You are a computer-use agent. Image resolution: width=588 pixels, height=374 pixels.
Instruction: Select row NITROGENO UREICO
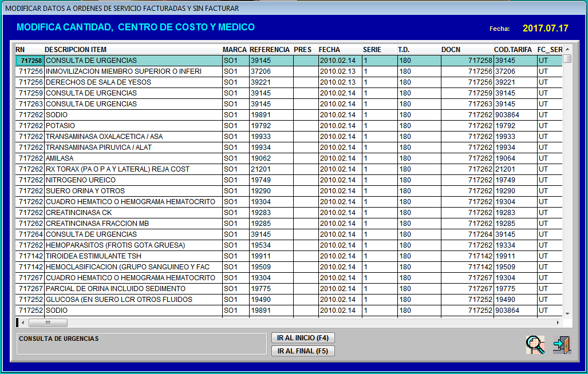coord(289,180)
